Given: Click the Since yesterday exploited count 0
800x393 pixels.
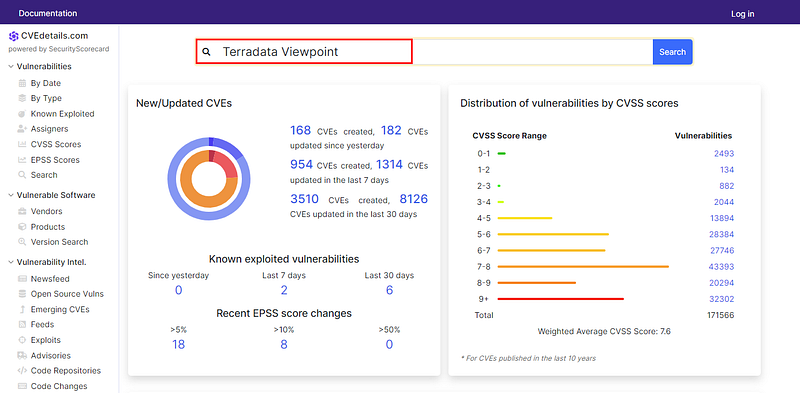Looking at the screenshot, I should (179, 290).
